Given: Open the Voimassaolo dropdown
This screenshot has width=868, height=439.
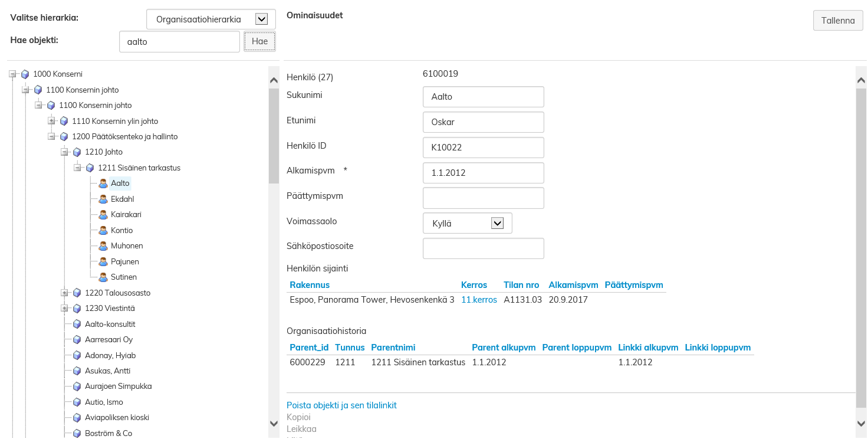Looking at the screenshot, I should (497, 223).
